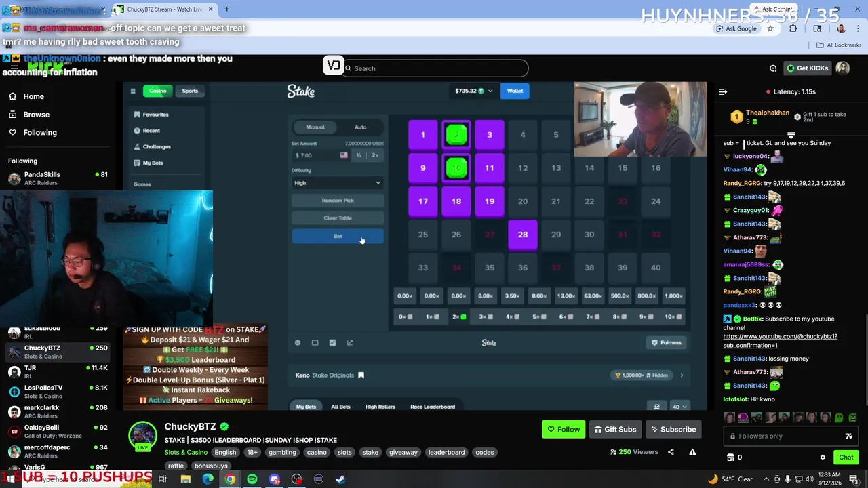868x488 pixels.
Task: Toggle Keno tile number 33
Action: pos(423,268)
